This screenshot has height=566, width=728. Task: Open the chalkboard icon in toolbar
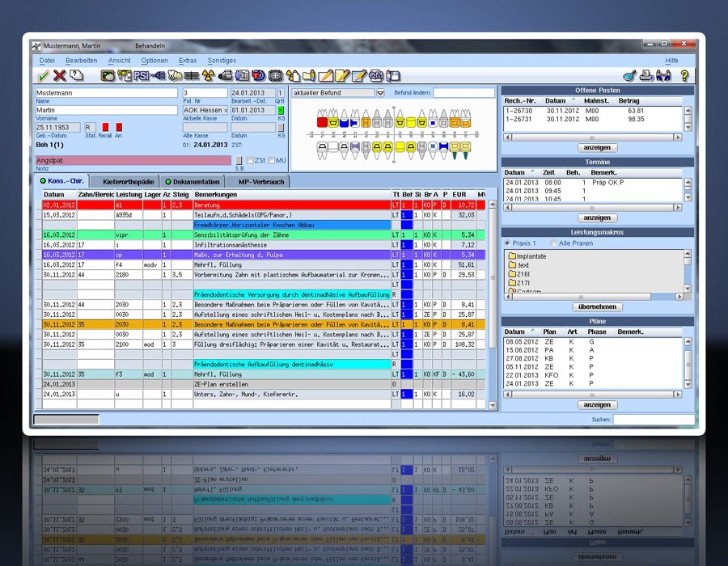108,76
